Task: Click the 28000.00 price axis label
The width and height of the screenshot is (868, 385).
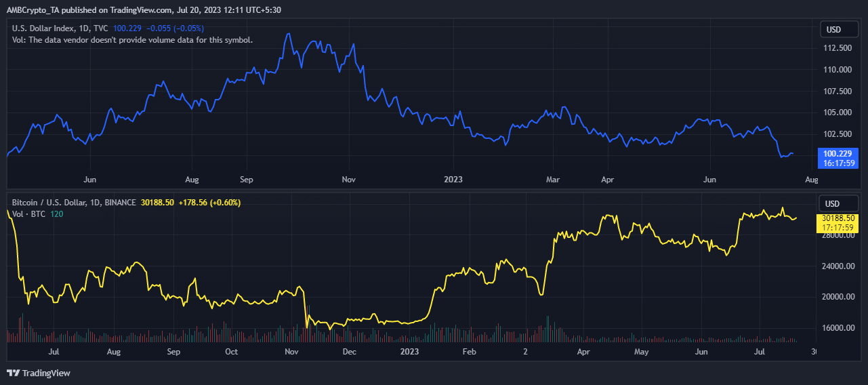Action: 839,235
